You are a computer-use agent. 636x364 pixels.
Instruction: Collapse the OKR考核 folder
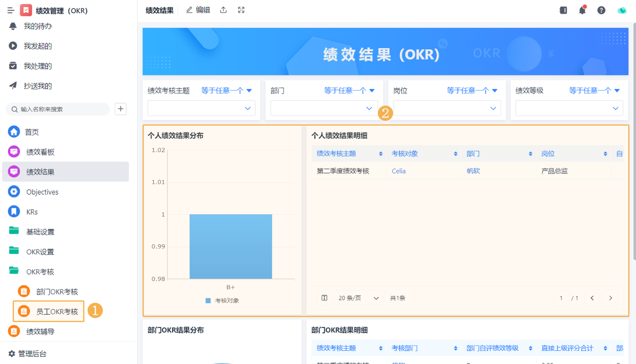coord(40,272)
